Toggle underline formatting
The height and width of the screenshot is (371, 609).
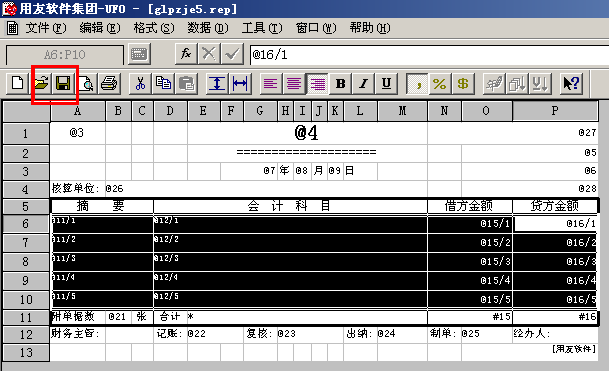point(386,84)
